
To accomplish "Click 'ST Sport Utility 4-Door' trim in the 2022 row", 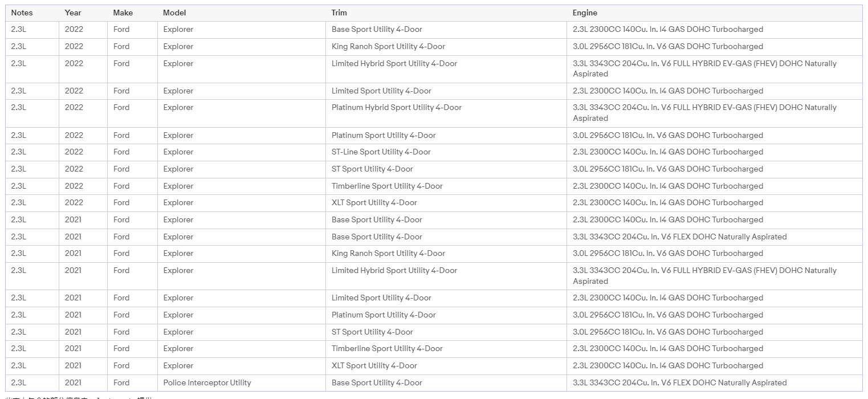I will [x=372, y=169].
